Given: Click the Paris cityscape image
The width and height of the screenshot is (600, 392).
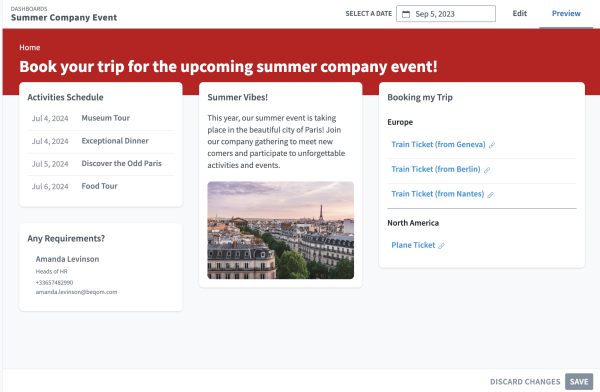Looking at the screenshot, I should click(x=280, y=230).
